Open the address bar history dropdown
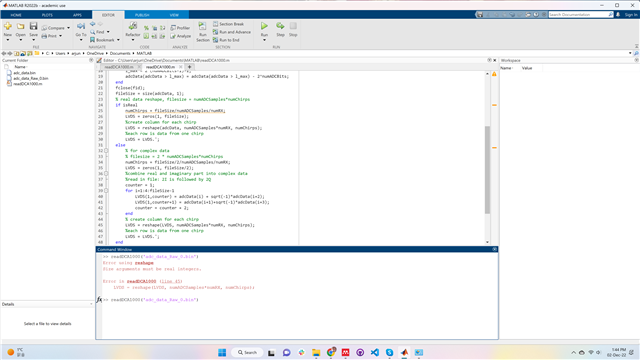Viewport: 640px width, 360px height. pos(630,53)
